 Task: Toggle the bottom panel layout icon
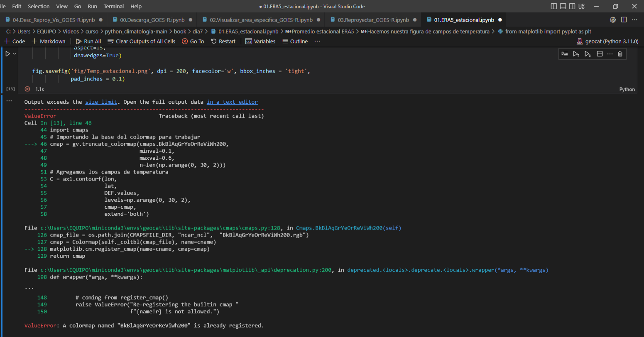coord(563,6)
